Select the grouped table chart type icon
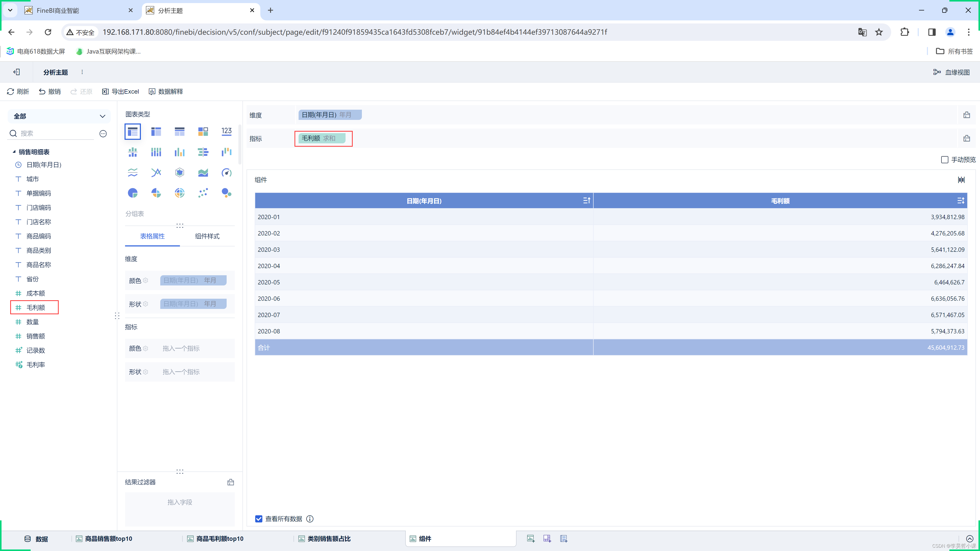The image size is (980, 551). click(132, 132)
